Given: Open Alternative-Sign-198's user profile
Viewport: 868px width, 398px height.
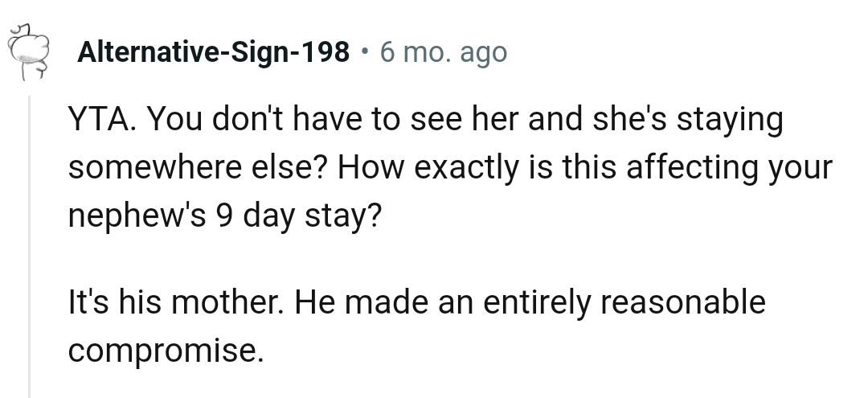Looking at the screenshot, I should click(x=214, y=53).
